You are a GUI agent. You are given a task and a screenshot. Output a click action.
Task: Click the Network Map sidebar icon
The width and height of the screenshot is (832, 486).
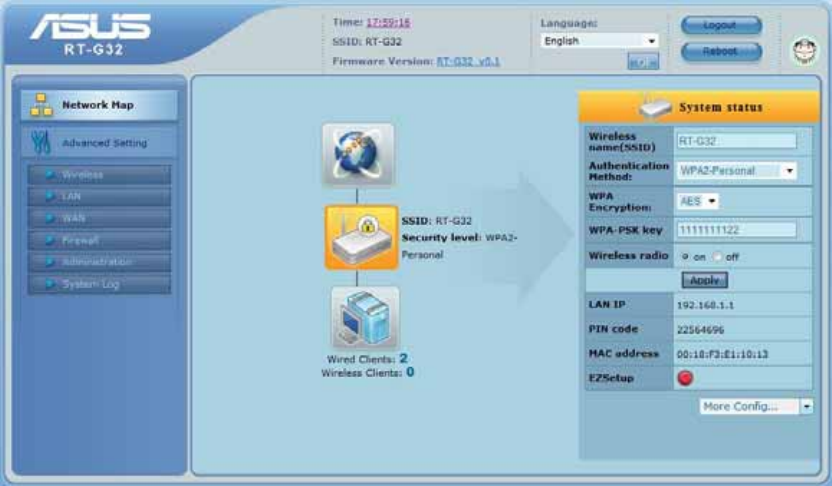(x=41, y=105)
